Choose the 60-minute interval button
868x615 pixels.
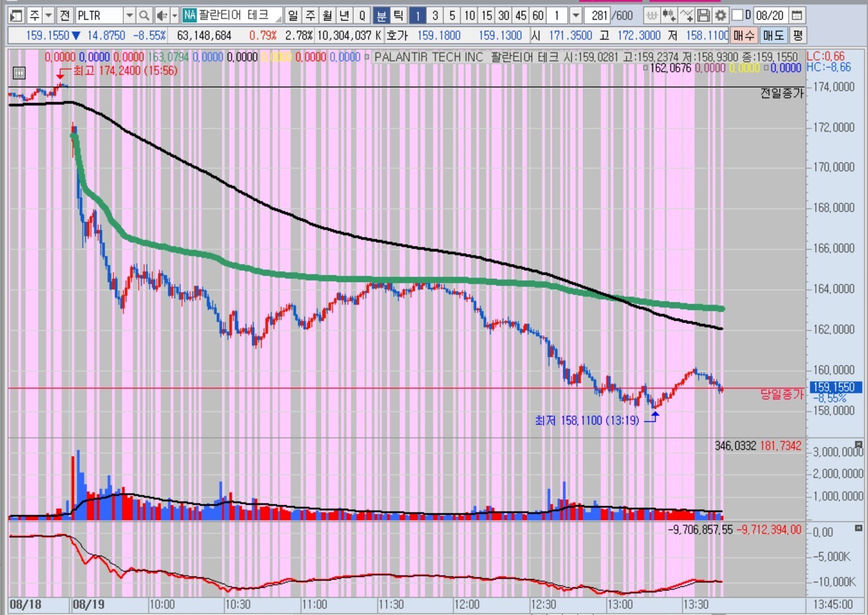[539, 16]
